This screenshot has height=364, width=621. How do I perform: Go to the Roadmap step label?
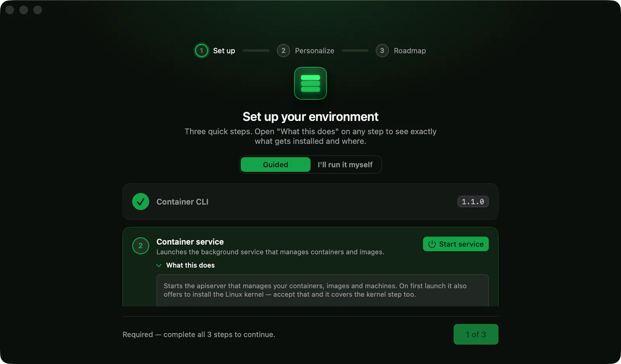tap(410, 51)
